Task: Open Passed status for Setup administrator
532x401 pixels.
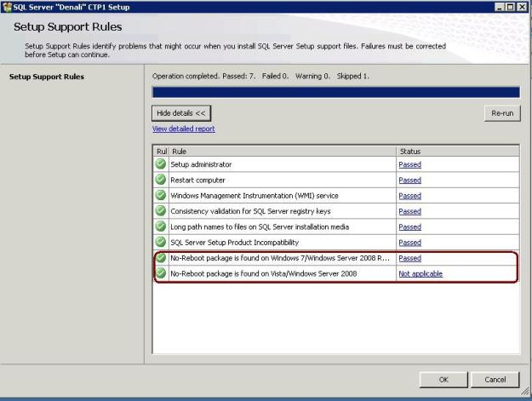Action: pyautogui.click(x=409, y=164)
